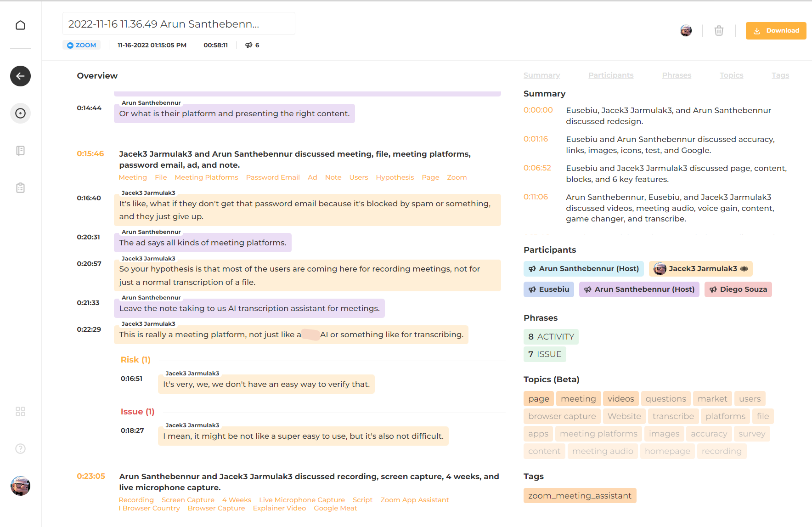Switch to the Participants tab
812x527 pixels.
pos(611,75)
